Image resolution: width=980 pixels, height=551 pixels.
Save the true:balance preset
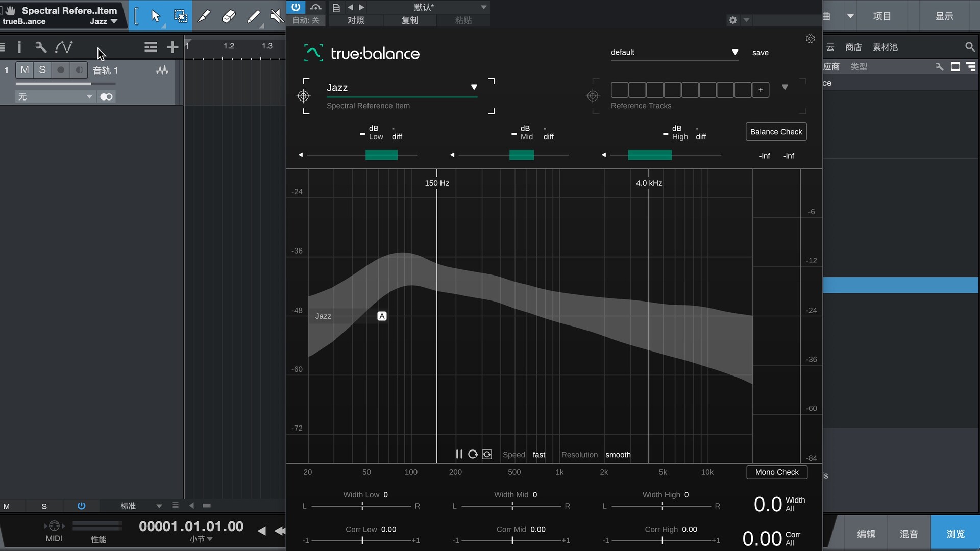point(760,53)
